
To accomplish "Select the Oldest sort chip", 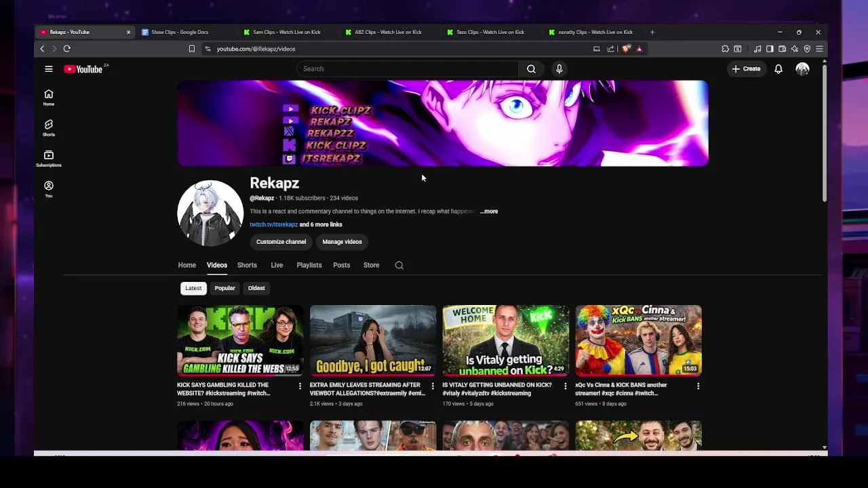I will pyautogui.click(x=256, y=288).
